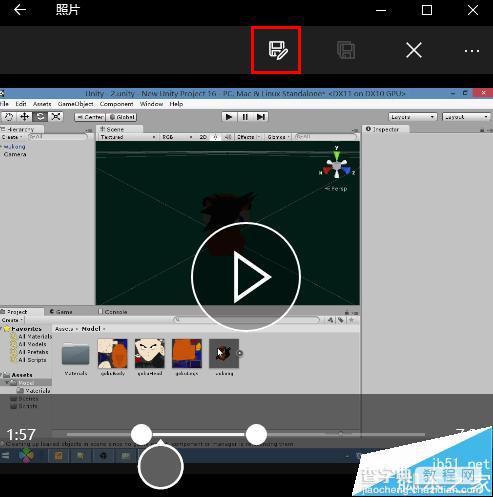Click the grey playhead position circle
Viewport: 493px width, 497px height.
161,467
